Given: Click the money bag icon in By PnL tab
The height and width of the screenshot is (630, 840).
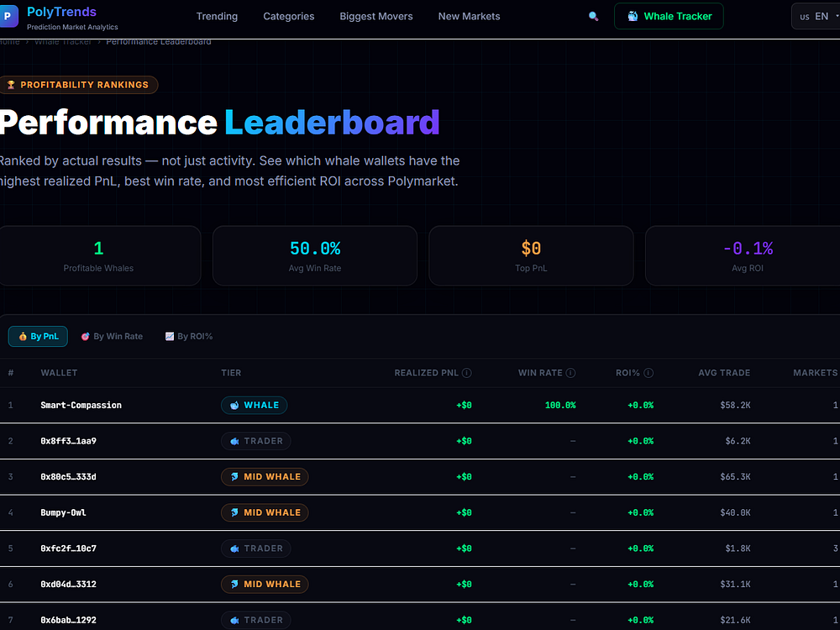Looking at the screenshot, I should pyautogui.click(x=23, y=337).
